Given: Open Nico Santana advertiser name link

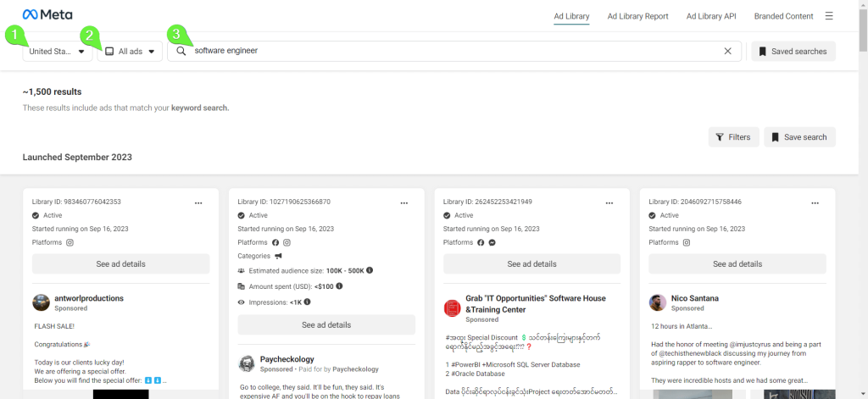Looking at the screenshot, I should tap(695, 298).
